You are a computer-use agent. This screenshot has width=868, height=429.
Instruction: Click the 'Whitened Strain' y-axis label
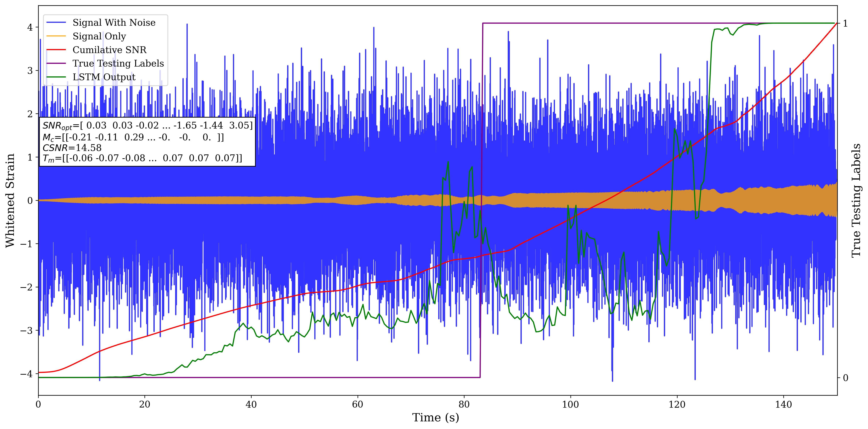coord(10,200)
